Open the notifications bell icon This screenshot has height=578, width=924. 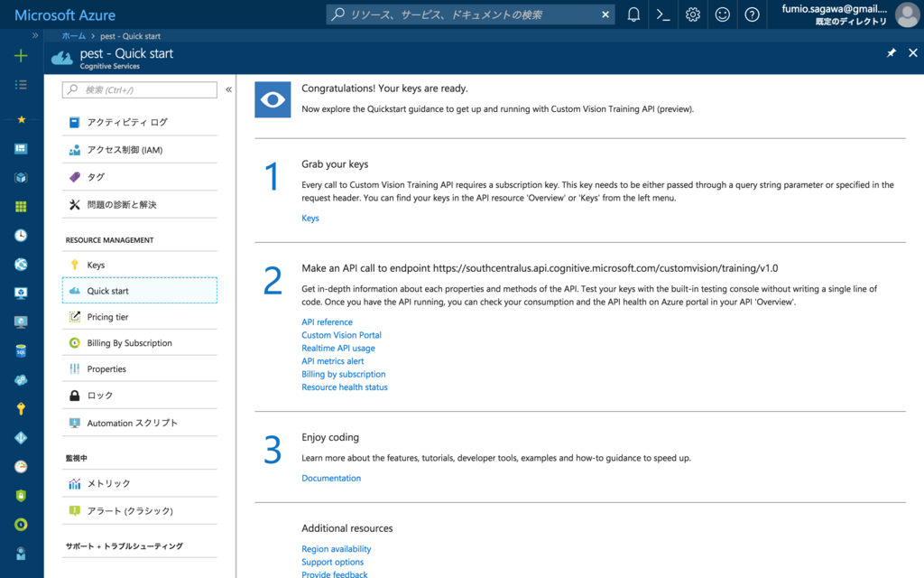[633, 14]
